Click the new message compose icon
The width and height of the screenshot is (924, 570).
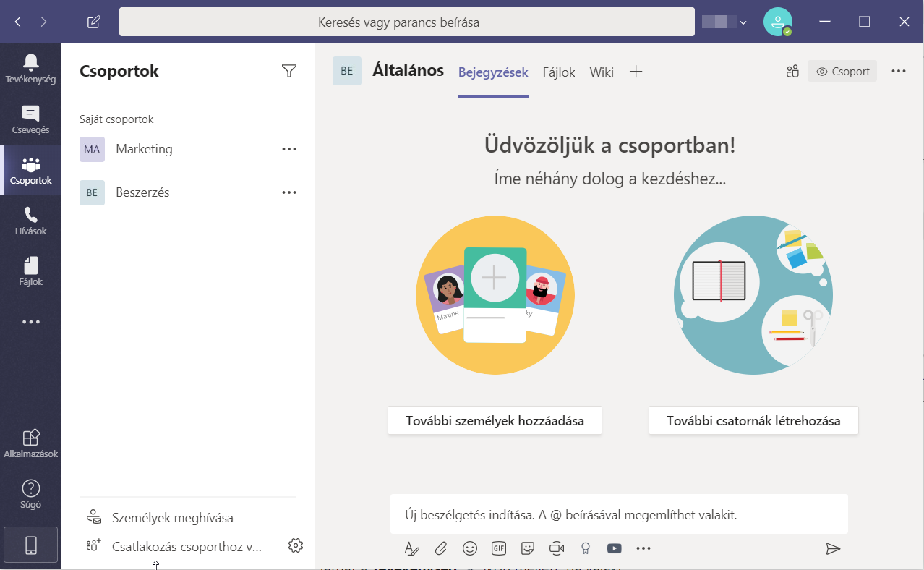(93, 22)
